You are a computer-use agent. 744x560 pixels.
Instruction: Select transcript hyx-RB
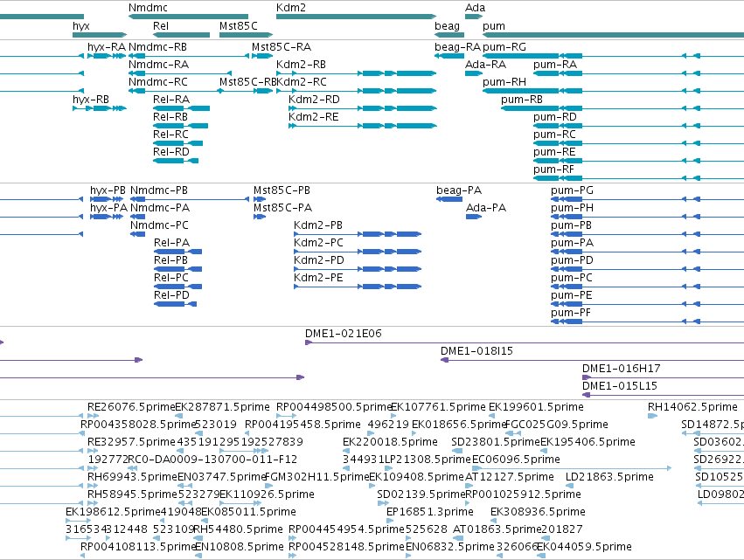click(91, 100)
